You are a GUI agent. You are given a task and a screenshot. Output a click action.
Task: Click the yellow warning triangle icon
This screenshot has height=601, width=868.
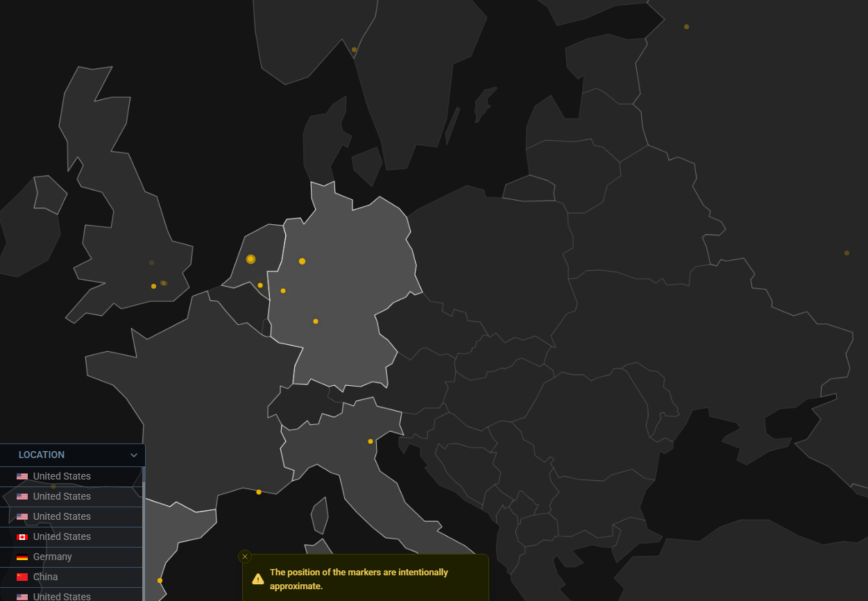click(258, 579)
